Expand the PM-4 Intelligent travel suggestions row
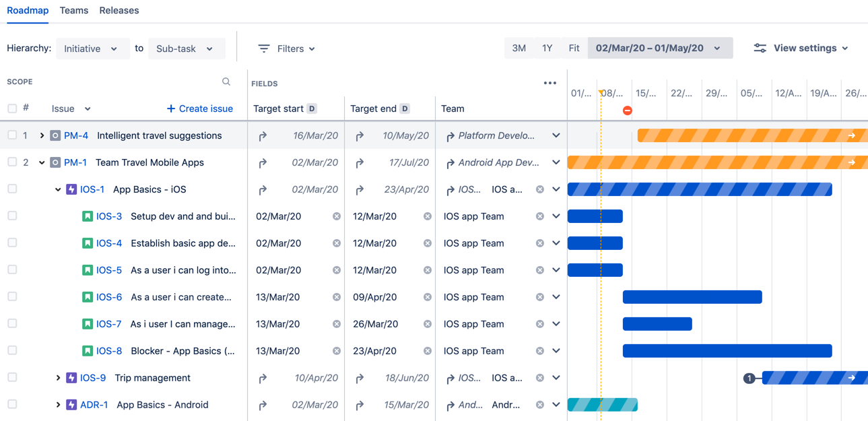 pos(42,135)
